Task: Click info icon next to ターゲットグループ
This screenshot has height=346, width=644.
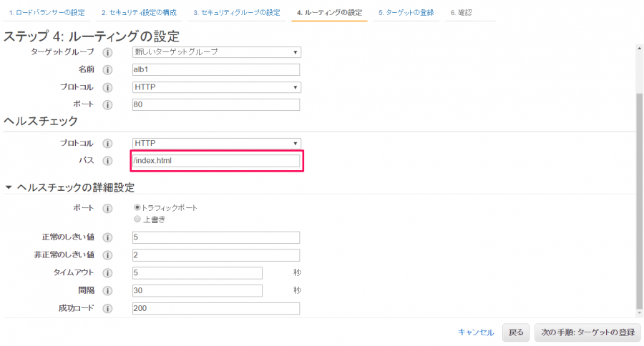Action: 107,52
